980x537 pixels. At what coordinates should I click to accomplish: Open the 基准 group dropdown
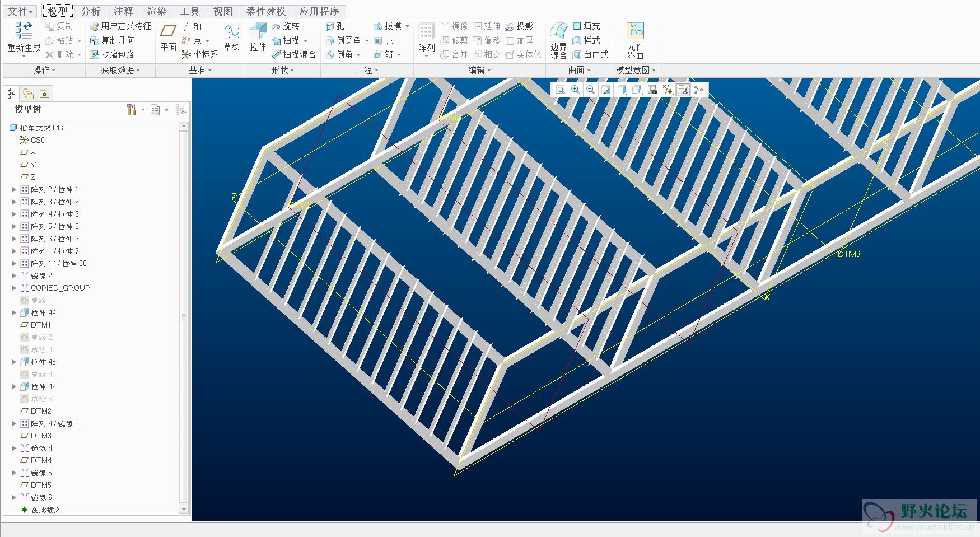200,70
